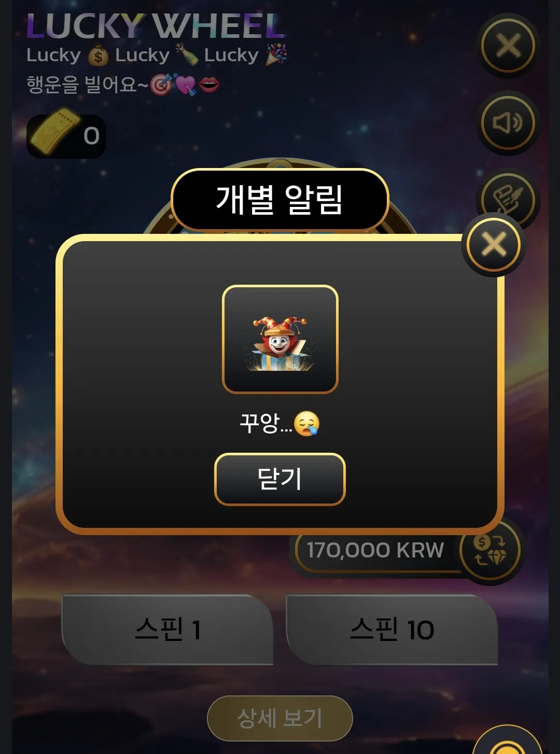
Task: Spin once with 스핀 1
Action: (167, 630)
